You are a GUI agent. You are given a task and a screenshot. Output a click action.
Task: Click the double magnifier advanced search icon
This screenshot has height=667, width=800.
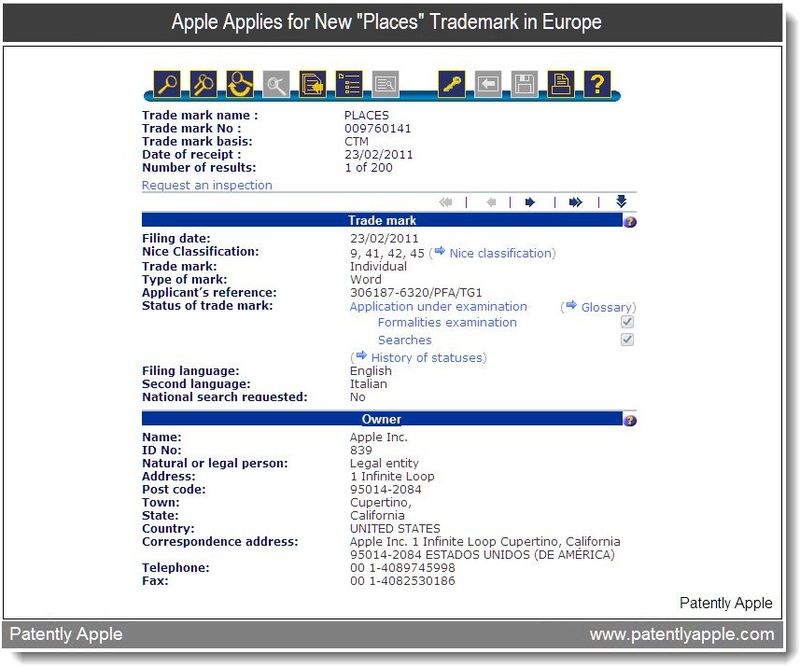pyautogui.click(x=203, y=84)
